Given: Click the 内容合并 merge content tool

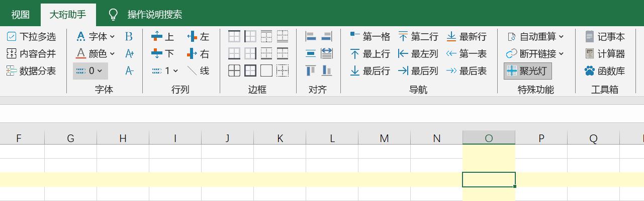Looking at the screenshot, I should 31,54.
